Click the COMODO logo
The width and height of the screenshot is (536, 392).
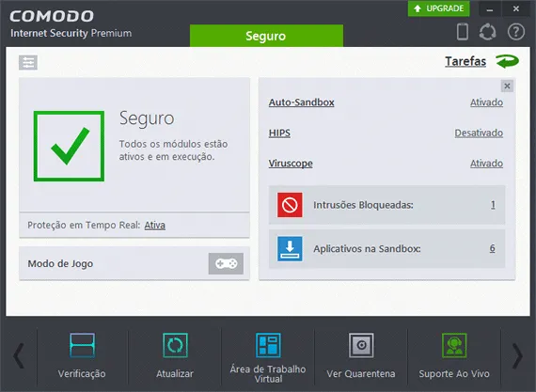pyautogui.click(x=52, y=16)
